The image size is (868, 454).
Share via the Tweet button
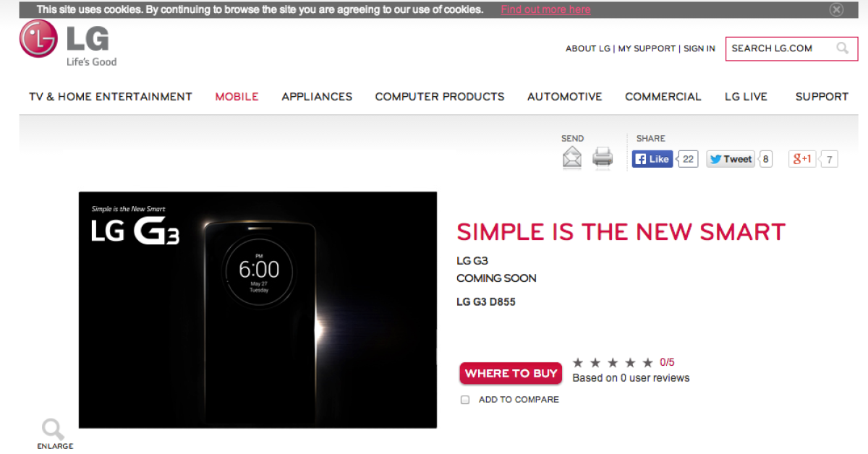coord(731,159)
